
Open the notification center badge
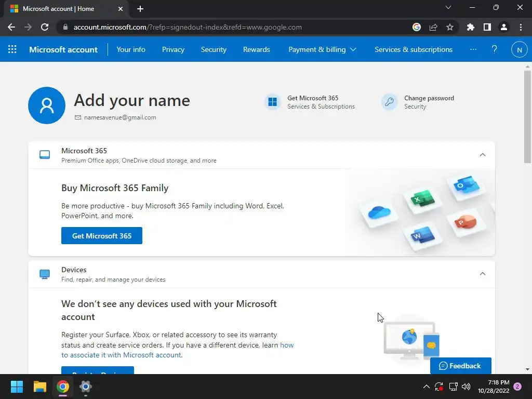pos(517,387)
